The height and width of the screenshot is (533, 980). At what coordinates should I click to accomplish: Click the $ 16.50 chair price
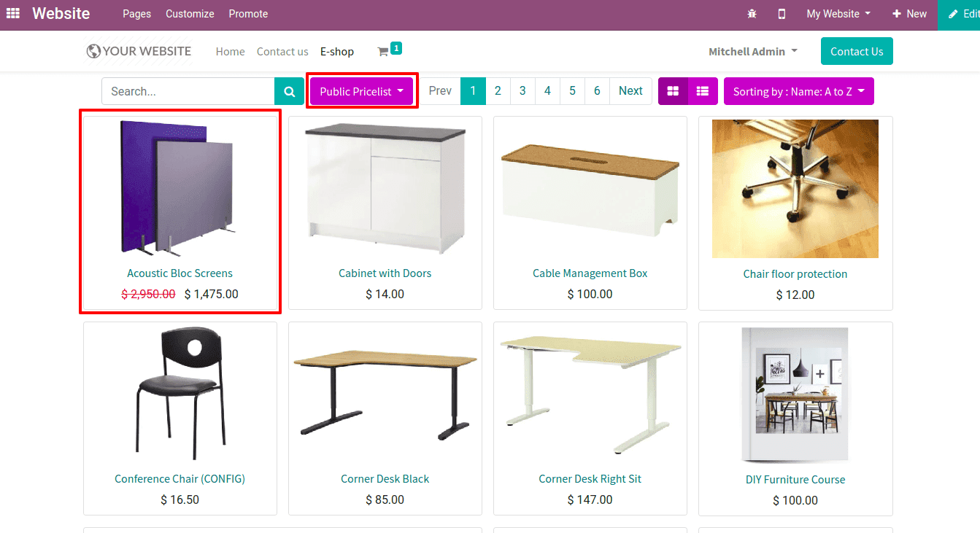(180, 500)
